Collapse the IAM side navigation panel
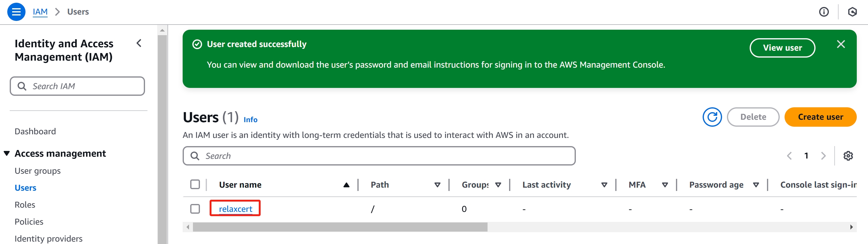The width and height of the screenshot is (868, 244). pos(139,43)
